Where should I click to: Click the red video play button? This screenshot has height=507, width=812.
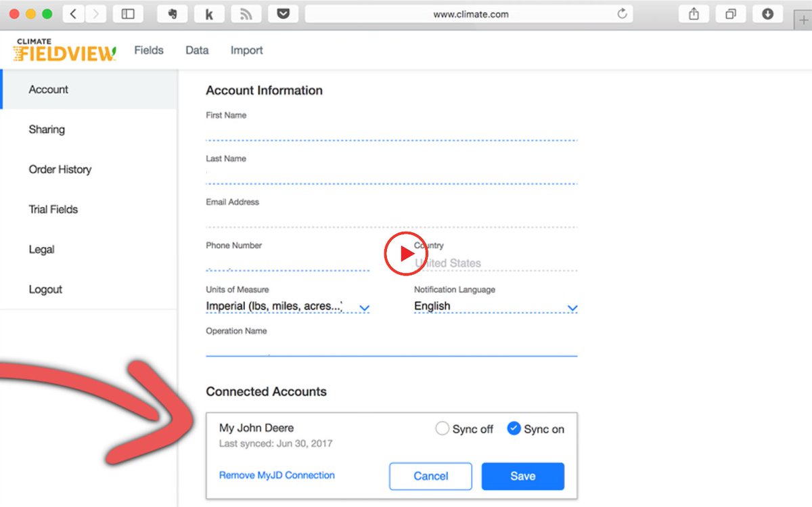tap(406, 254)
